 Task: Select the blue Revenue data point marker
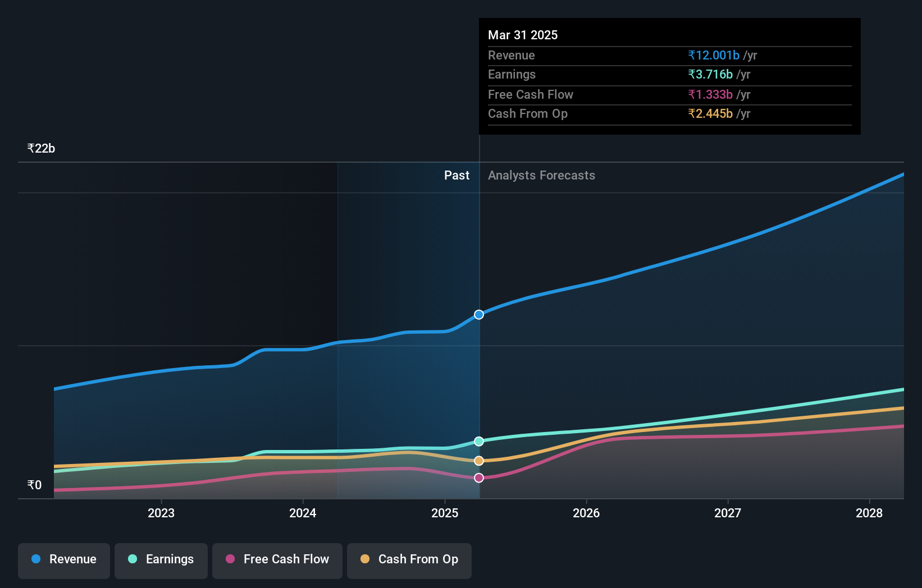click(x=478, y=315)
